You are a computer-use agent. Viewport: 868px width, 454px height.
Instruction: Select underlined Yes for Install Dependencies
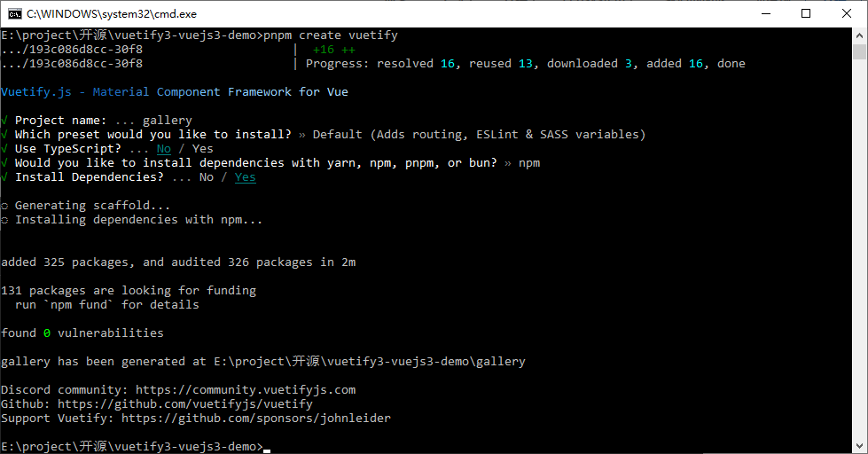click(x=245, y=177)
